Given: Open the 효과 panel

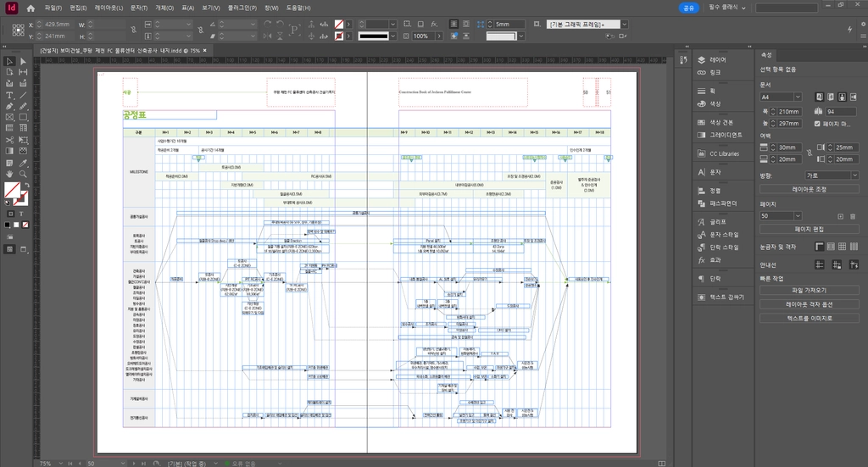Looking at the screenshot, I should click(709, 260).
